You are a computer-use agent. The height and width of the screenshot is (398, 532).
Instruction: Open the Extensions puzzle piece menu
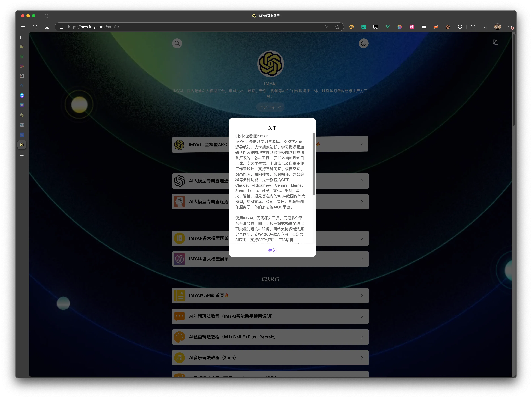click(460, 27)
